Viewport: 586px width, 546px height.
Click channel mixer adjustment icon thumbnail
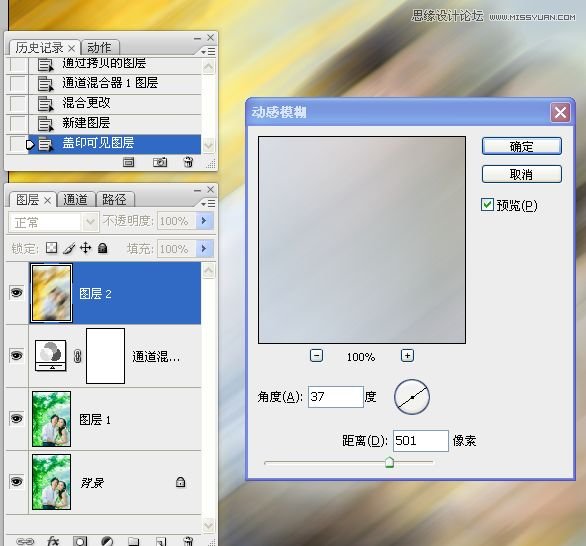pos(51,355)
